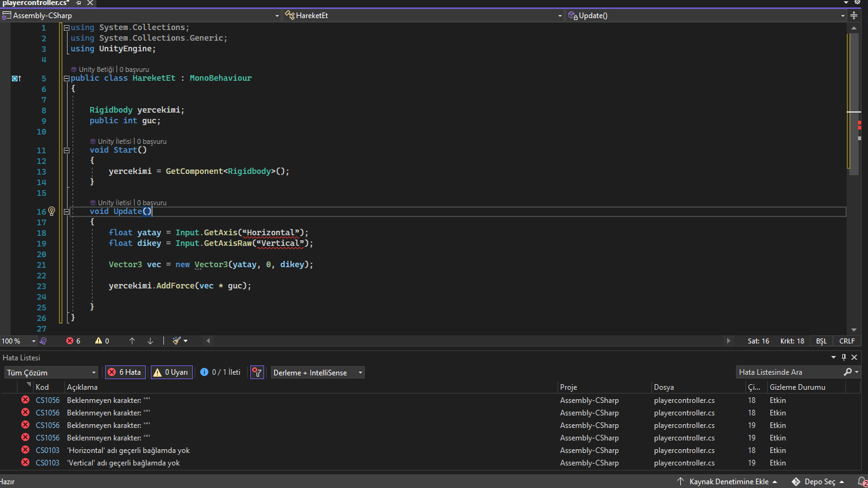Select the playercontroller.cs tab
868x488 pixels.
click(x=34, y=3)
